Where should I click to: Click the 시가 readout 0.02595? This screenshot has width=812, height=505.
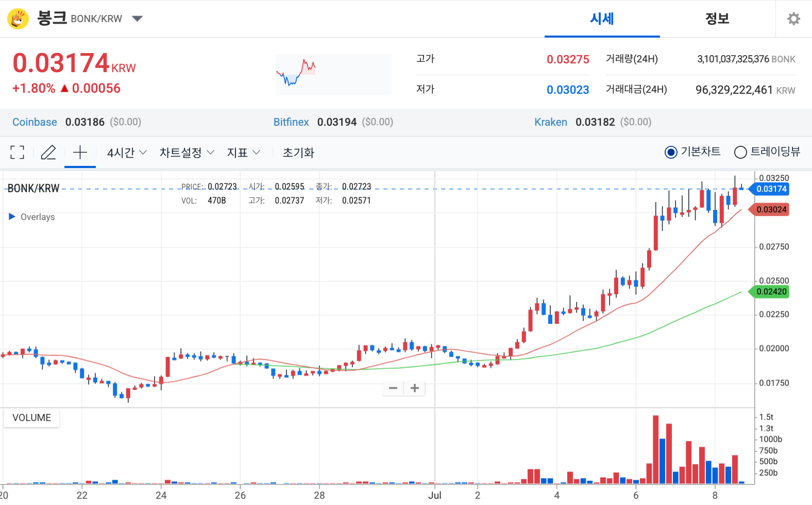pos(290,187)
